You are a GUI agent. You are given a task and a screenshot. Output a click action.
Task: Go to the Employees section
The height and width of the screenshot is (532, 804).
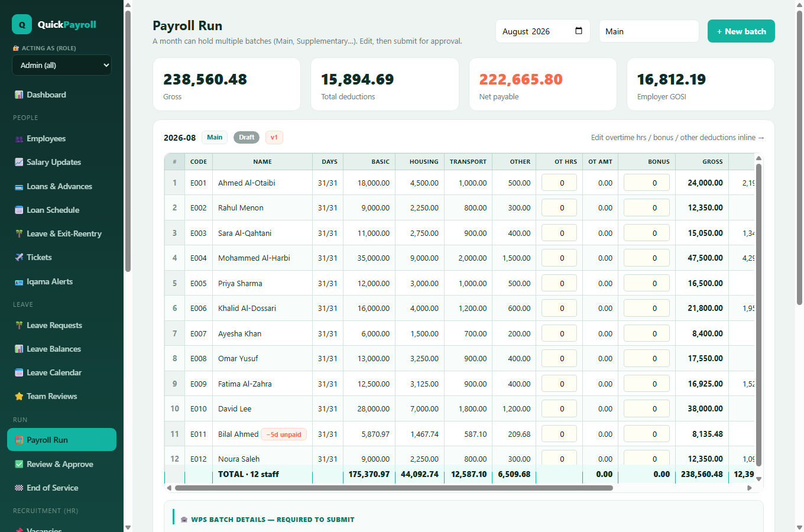(x=61, y=138)
